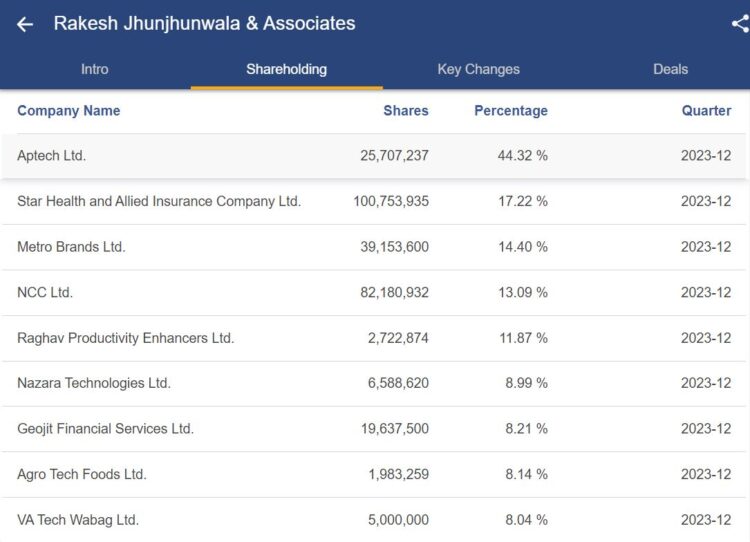Go back using the arrow icon
This screenshot has width=750, height=542.
[x=25, y=24]
